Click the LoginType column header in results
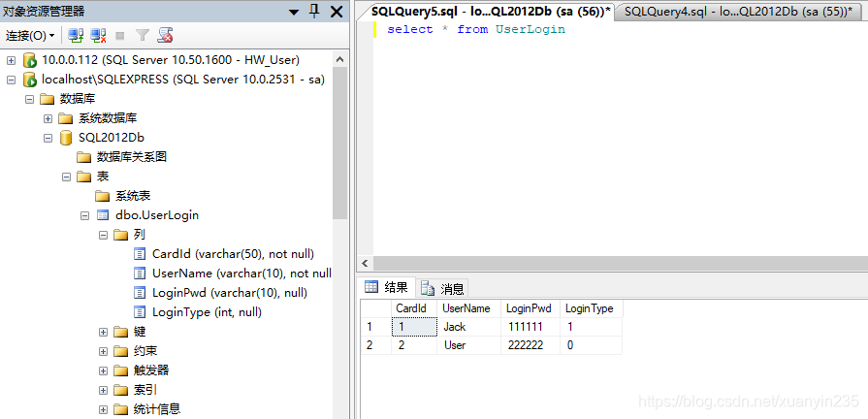Screen dimensions: 868x419 592,308
